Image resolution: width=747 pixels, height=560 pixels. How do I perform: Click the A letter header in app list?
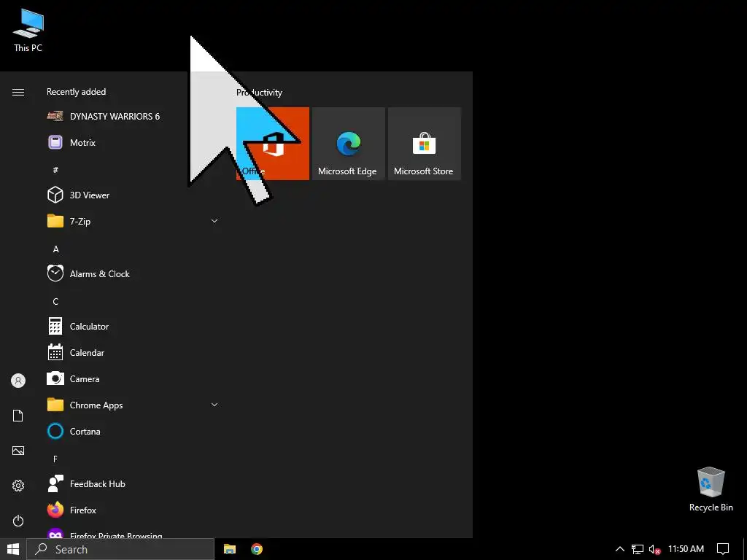coord(55,249)
